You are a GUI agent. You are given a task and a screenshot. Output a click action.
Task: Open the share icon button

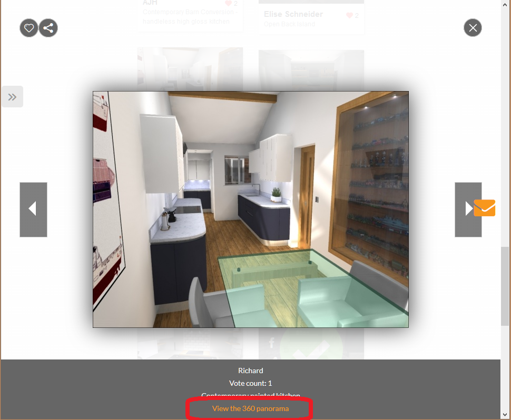tap(48, 28)
